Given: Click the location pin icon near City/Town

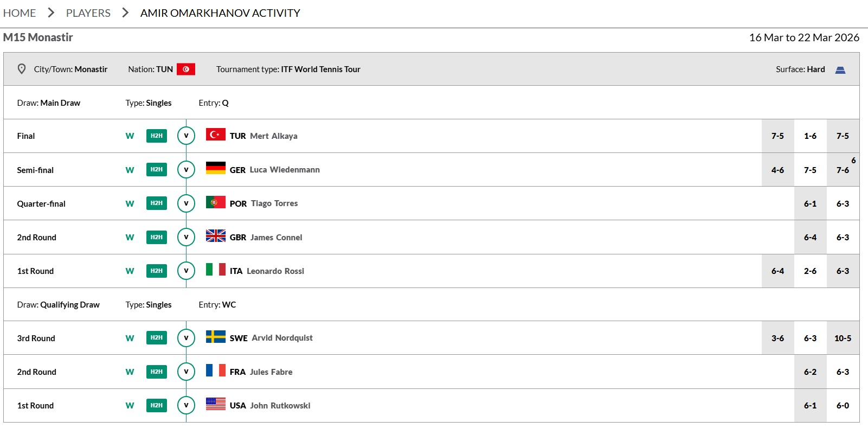Looking at the screenshot, I should 22,69.
